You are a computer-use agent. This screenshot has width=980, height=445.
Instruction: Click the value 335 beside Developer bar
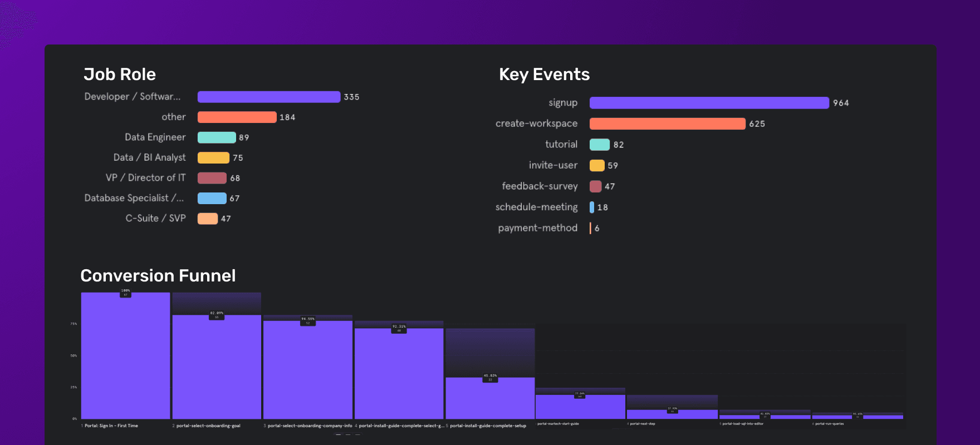[x=351, y=97]
